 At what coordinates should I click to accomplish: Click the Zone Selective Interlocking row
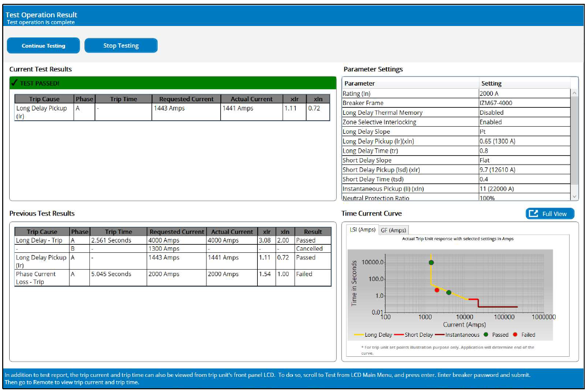click(456, 122)
